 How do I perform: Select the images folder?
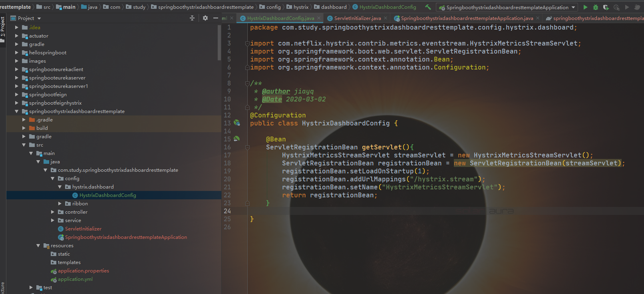click(x=37, y=61)
